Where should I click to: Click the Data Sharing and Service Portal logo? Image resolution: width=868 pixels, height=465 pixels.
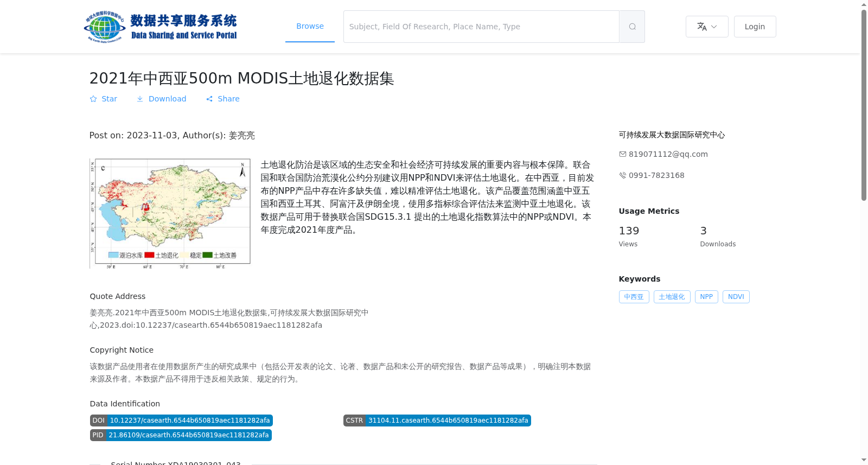[161, 27]
